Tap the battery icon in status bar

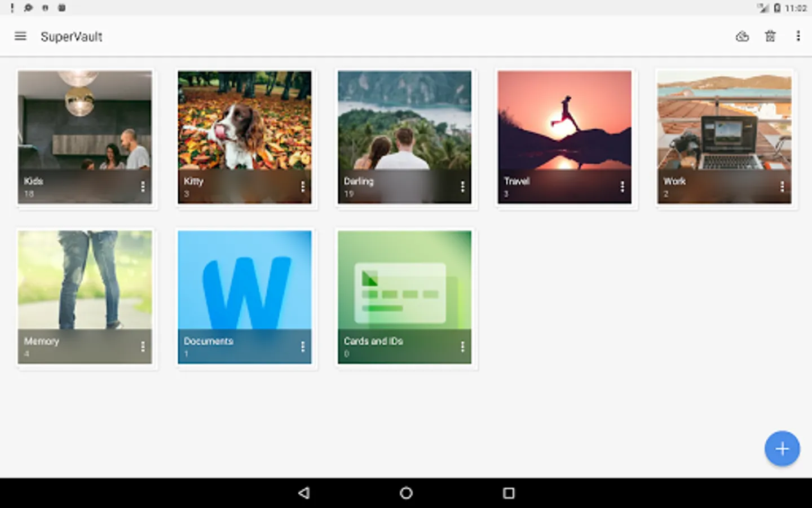777,8
